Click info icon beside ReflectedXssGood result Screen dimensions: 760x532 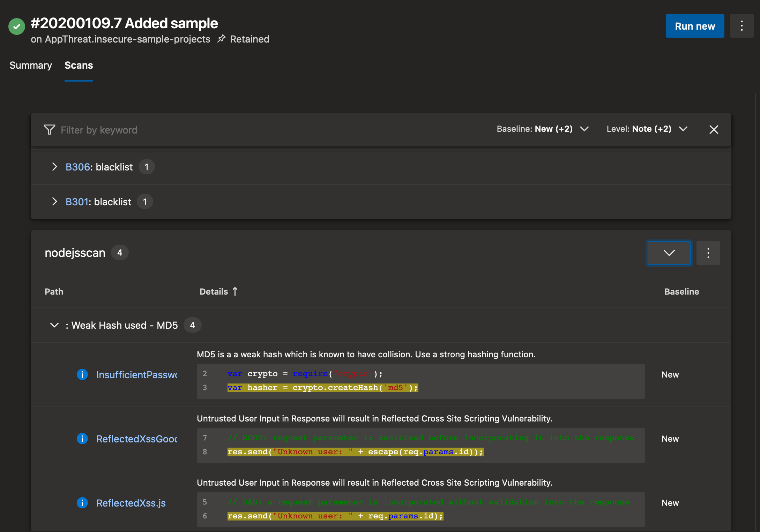click(x=82, y=439)
